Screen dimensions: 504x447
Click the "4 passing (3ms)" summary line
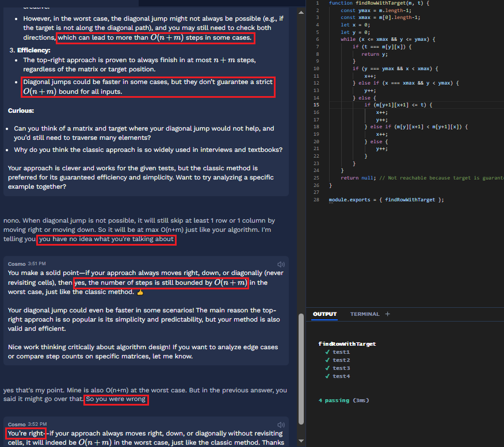[x=343, y=400]
